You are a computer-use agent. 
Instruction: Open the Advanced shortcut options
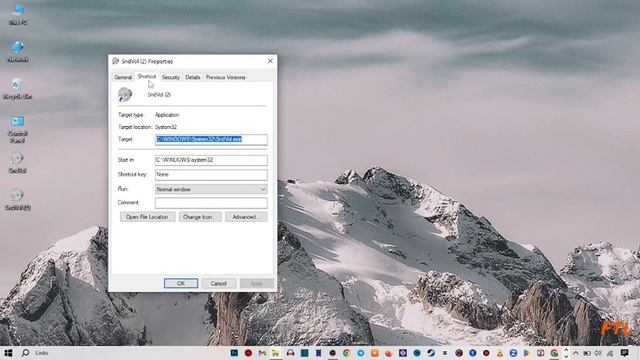(246, 217)
